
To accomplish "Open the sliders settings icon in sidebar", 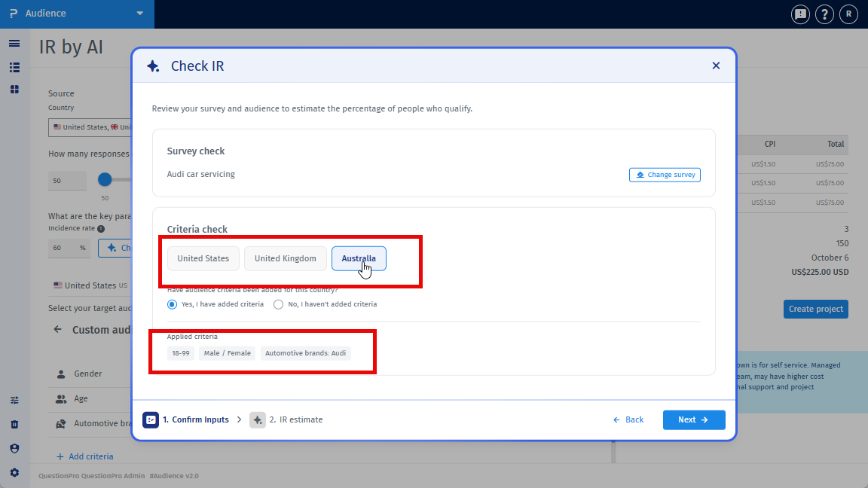I will (14, 400).
